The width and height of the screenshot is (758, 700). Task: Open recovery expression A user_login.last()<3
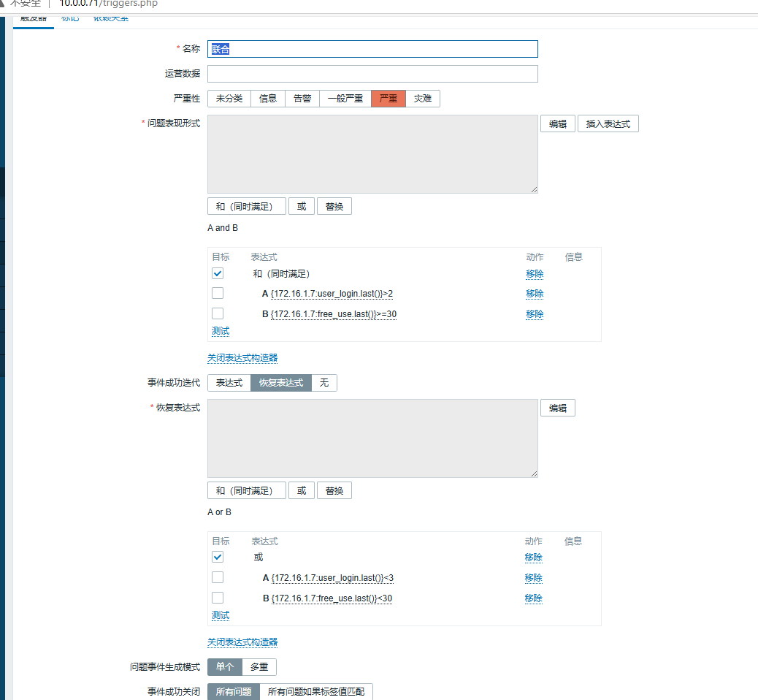click(x=332, y=577)
